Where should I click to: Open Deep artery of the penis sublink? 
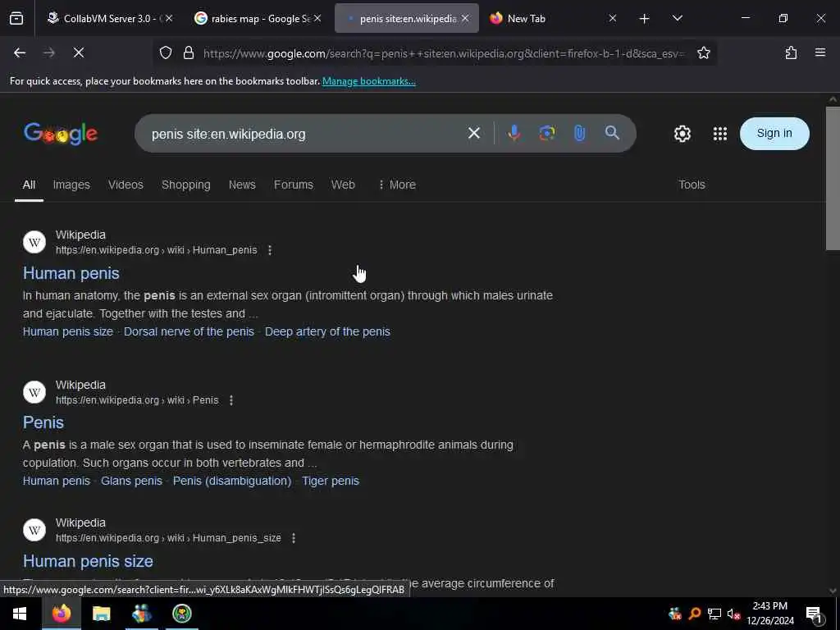pos(327,331)
